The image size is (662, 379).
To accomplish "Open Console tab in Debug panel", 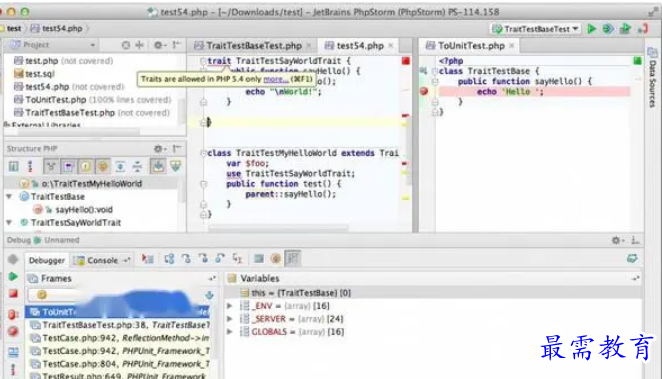I will coord(102,260).
